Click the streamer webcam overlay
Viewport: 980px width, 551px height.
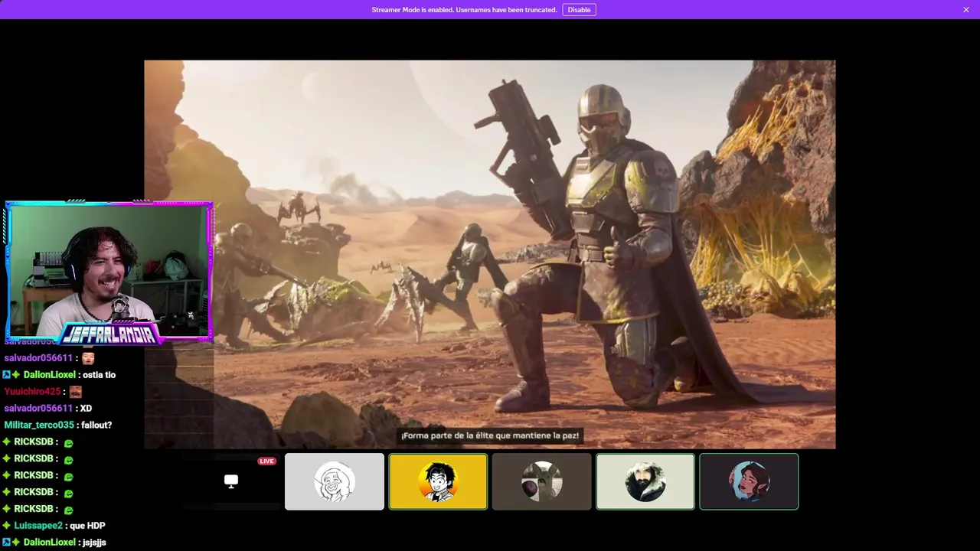point(109,272)
